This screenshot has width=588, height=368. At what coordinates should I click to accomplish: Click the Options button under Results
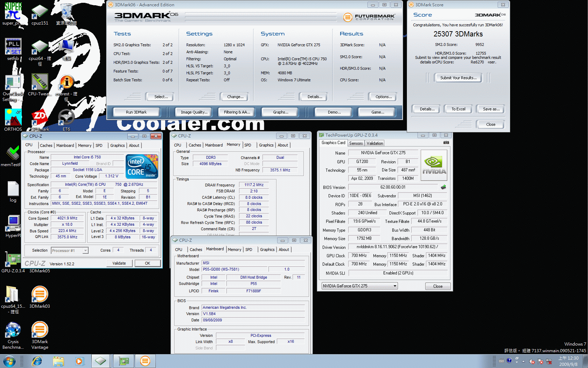[384, 97]
